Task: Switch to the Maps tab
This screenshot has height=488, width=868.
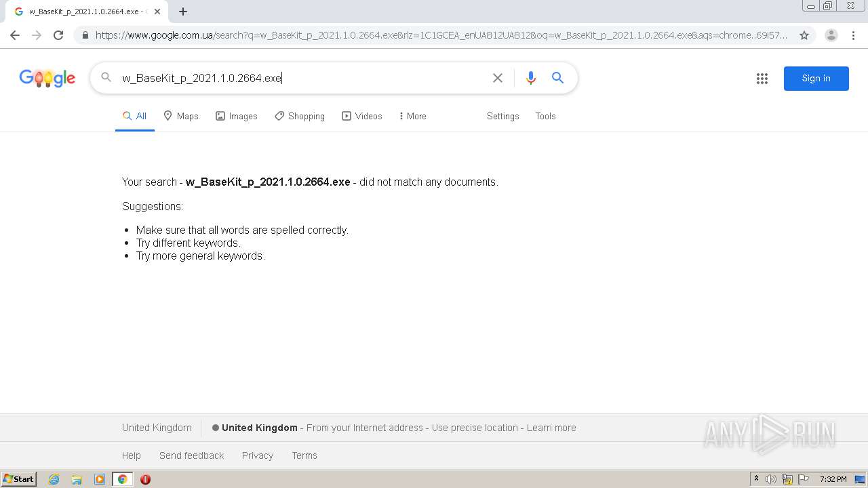Action: [181, 116]
